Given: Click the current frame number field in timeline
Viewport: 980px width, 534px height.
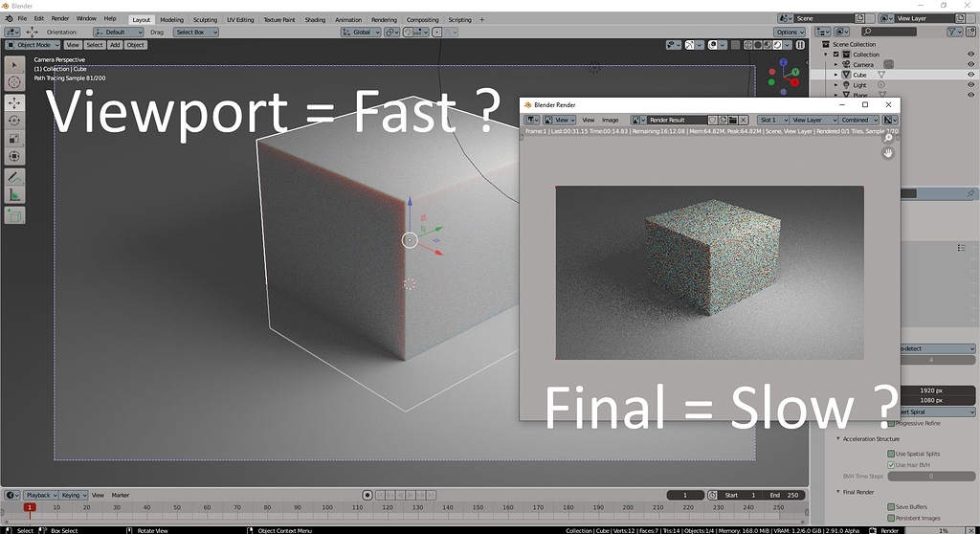Looking at the screenshot, I should click(x=685, y=495).
